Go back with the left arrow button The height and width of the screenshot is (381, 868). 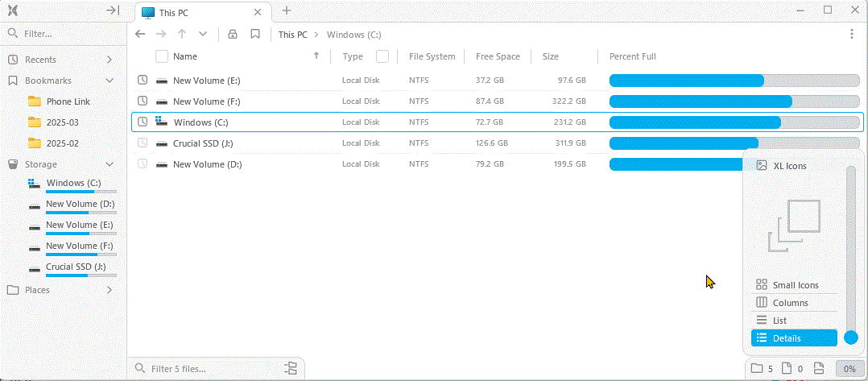coord(140,35)
